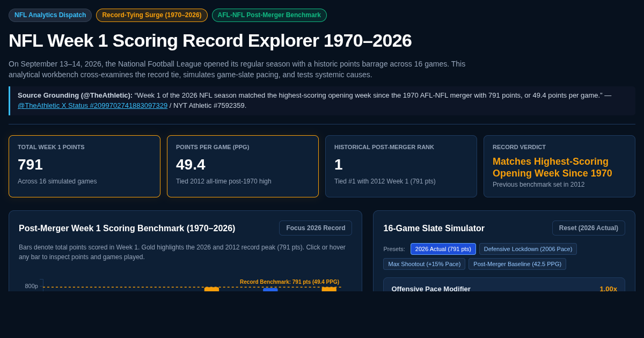Click the Record-Tying Surge (1970–2026) badge
Viewport: 644px width, 338px height.
click(152, 15)
